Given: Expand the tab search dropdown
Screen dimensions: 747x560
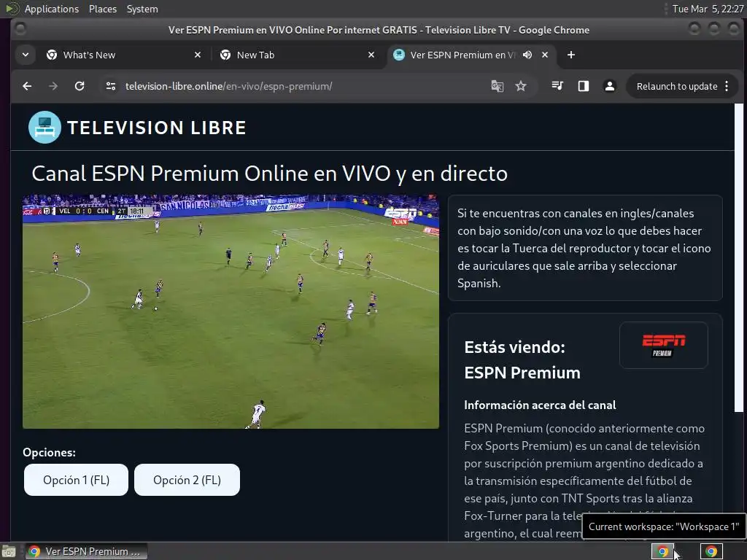Looking at the screenshot, I should pos(26,55).
